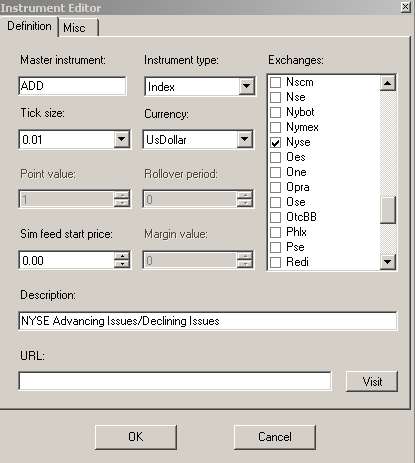Tick the Opra exchange checkbox
415x463 pixels.
(x=275, y=187)
